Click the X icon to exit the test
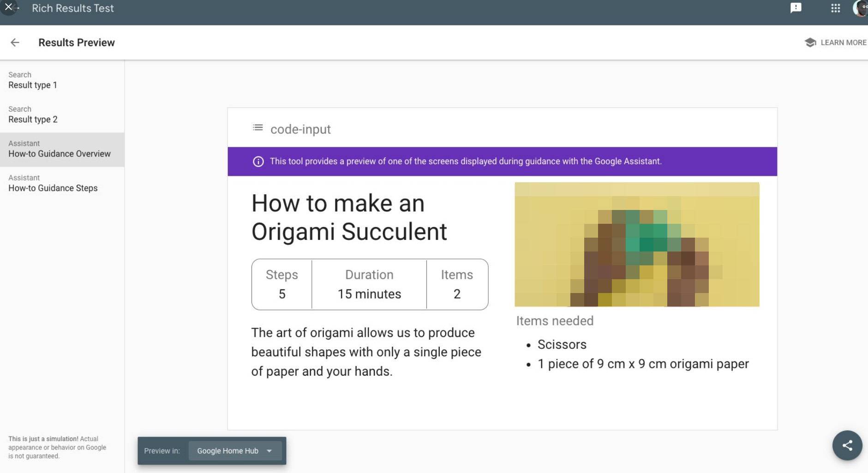868x473 pixels. click(x=8, y=6)
